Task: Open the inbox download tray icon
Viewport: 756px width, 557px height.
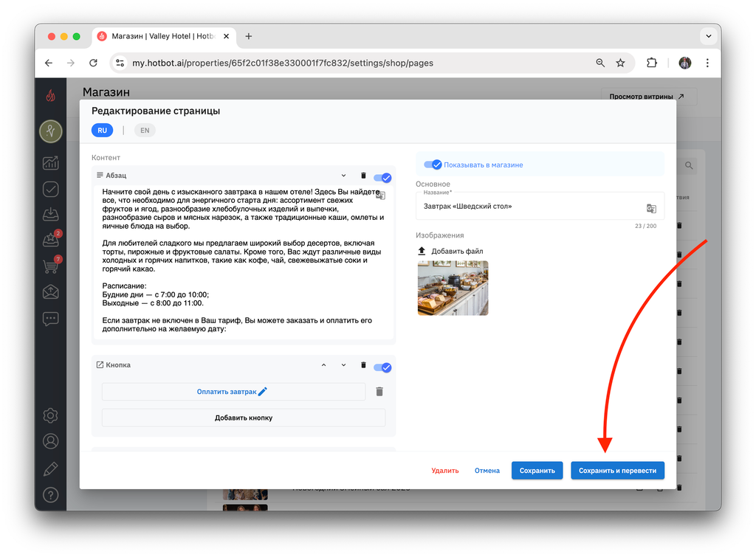Action: pos(51,214)
